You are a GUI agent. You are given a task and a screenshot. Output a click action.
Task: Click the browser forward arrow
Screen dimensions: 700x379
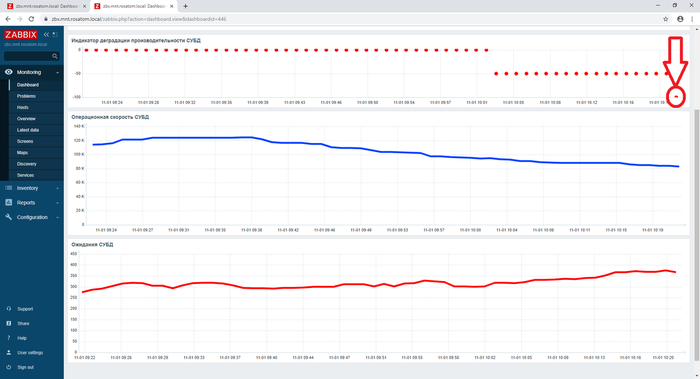pos(19,19)
